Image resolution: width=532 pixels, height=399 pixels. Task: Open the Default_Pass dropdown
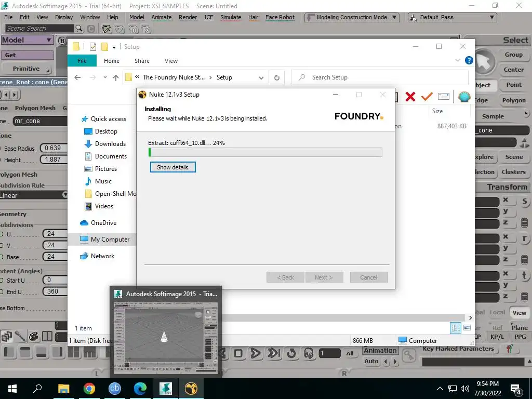tap(453, 17)
